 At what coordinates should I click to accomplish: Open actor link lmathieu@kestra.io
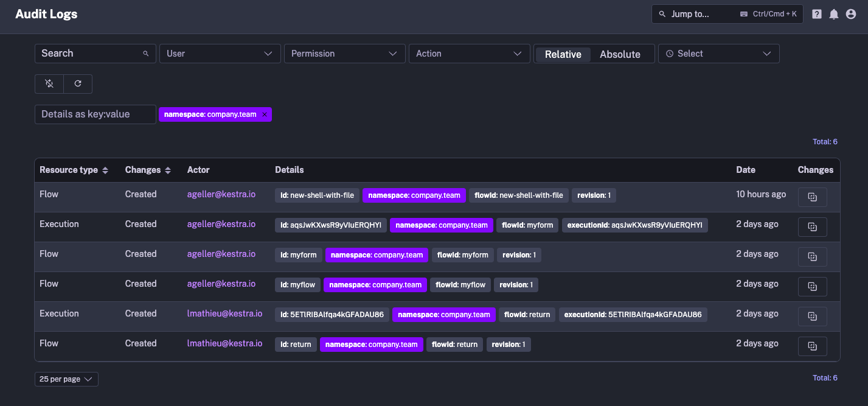[x=224, y=313]
